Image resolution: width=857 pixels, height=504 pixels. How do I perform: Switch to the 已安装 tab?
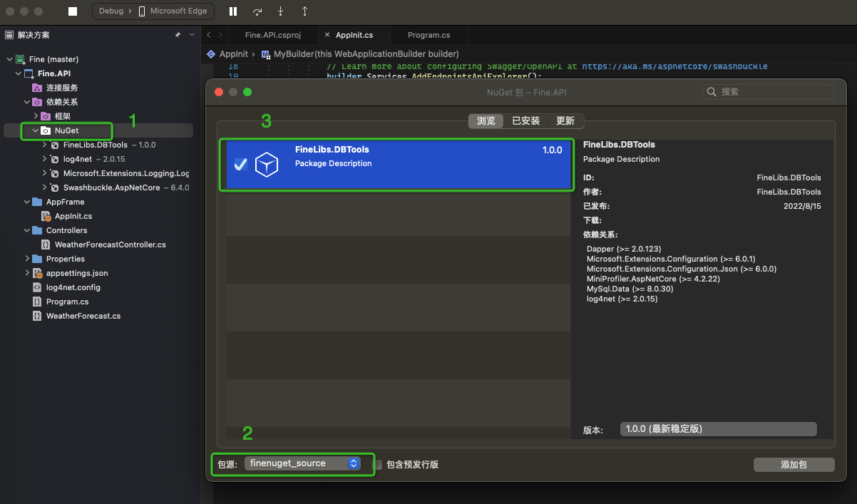(526, 121)
